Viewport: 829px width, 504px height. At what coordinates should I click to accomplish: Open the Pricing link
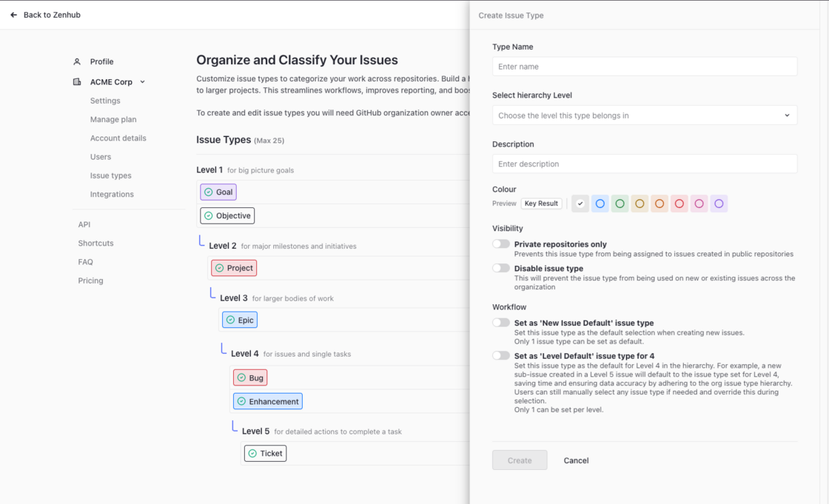[x=91, y=280]
